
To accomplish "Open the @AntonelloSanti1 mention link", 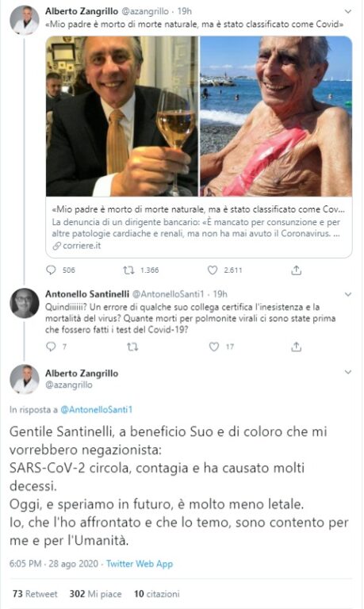I will point(96,409).
